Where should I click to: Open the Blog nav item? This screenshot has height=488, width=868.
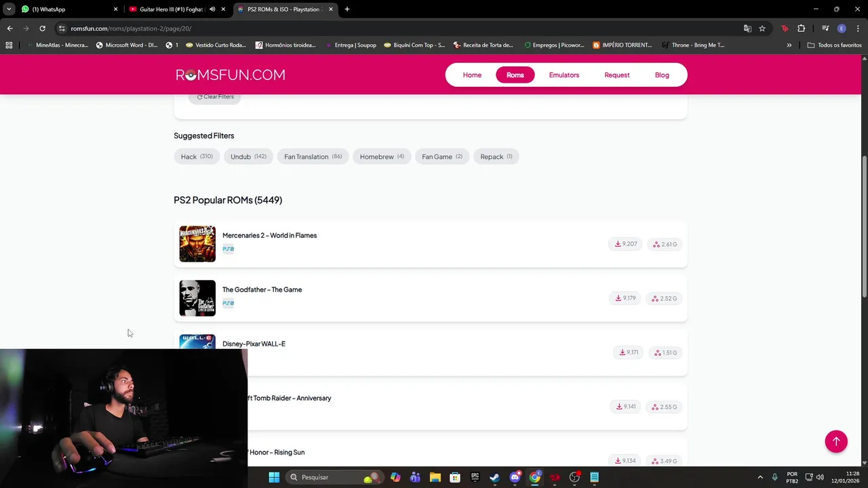pyautogui.click(x=662, y=75)
